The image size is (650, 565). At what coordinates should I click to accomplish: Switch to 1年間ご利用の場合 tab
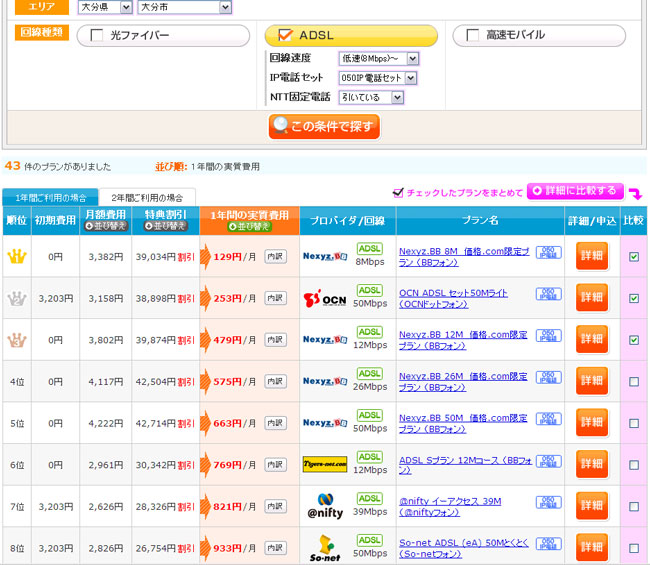point(50,197)
